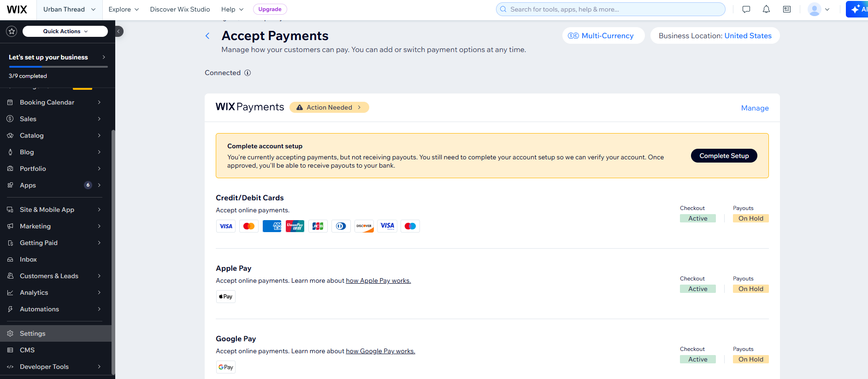Screen dimensions: 868x379
Task: Click the Inbox icon in sidebar
Action: tap(10, 259)
